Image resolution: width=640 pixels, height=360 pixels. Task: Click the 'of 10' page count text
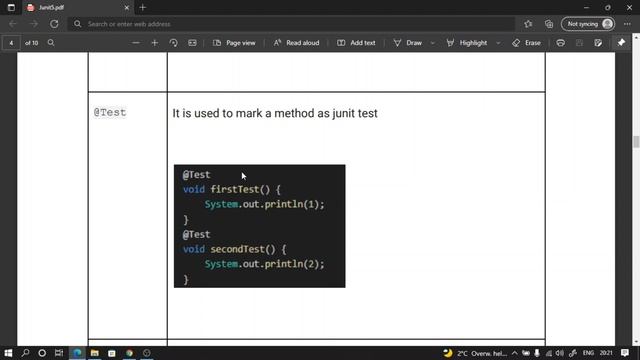point(31,43)
